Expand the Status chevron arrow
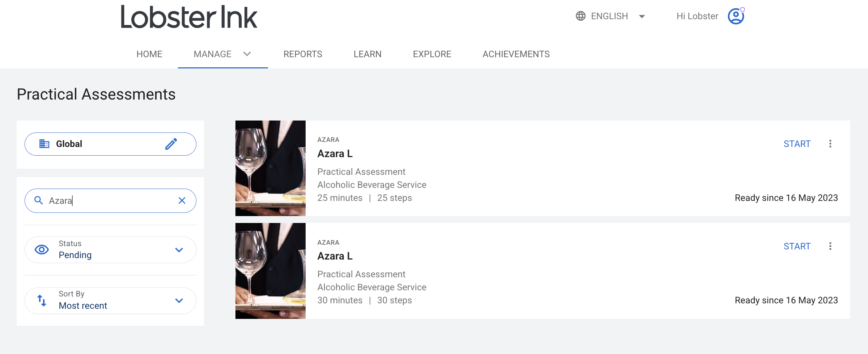868x354 pixels. tap(179, 250)
